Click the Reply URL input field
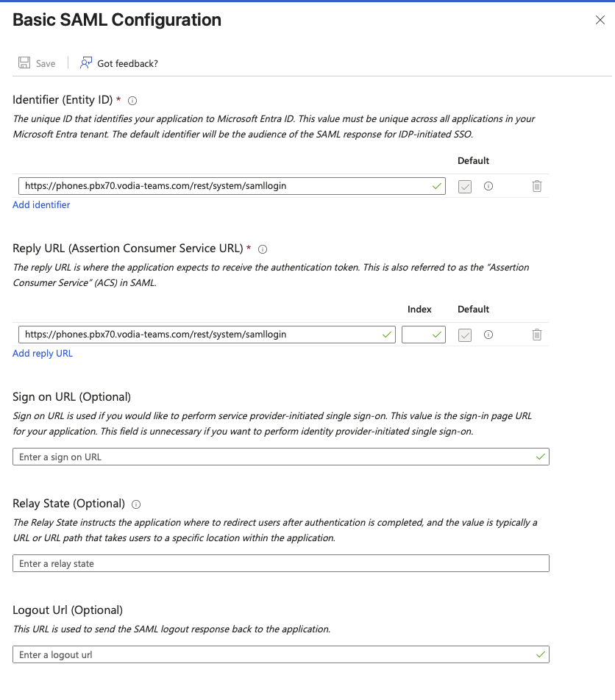This screenshot has height=700, width=615. coord(199,335)
